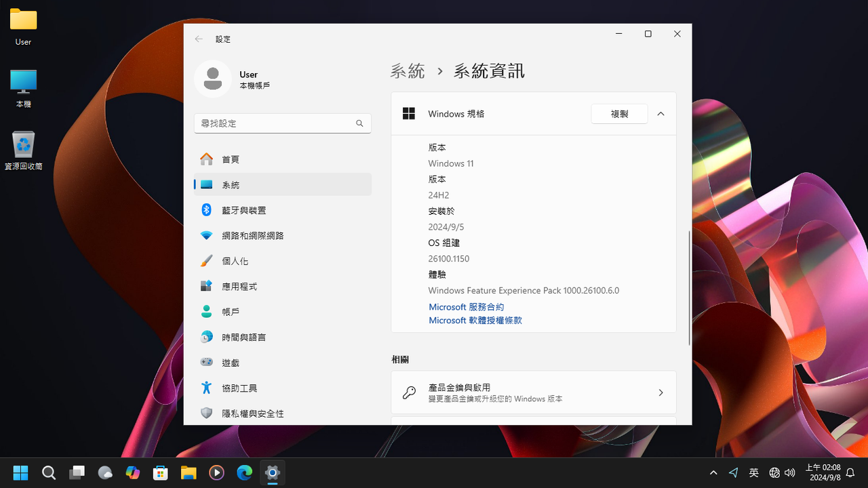
Task: Select the 系統 icon in sidebar
Action: pos(207,184)
